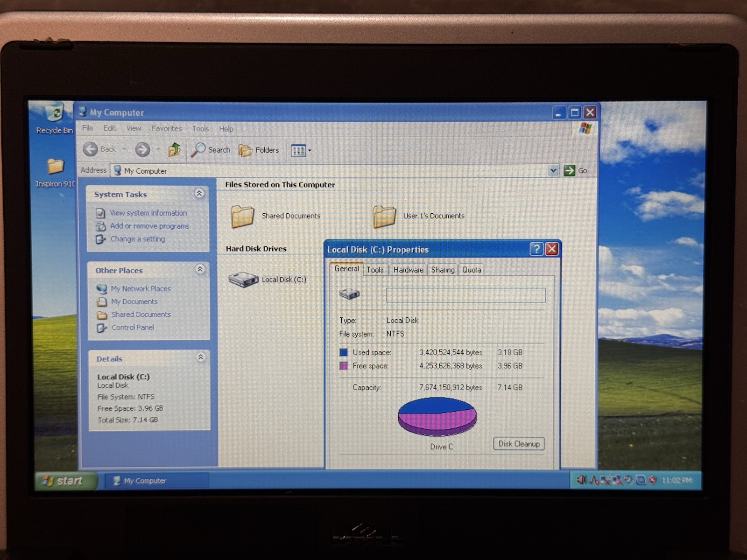Click the blue Used space swatch
This screenshot has height=560, width=747.
pyautogui.click(x=344, y=352)
